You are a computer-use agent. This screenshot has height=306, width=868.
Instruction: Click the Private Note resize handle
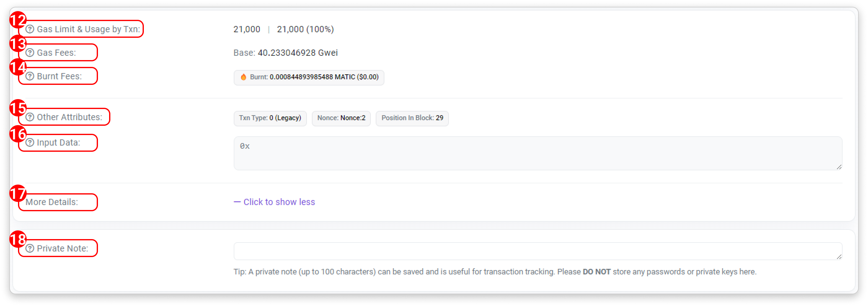(839, 257)
